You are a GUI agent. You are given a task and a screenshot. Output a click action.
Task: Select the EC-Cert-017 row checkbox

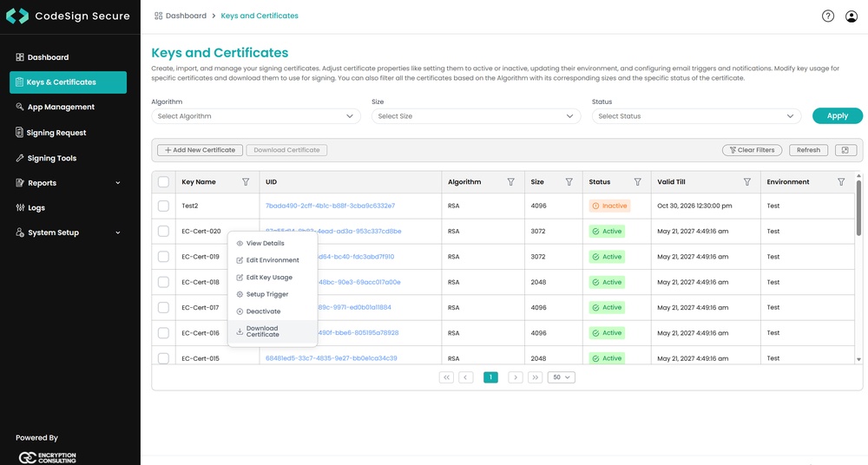point(163,308)
